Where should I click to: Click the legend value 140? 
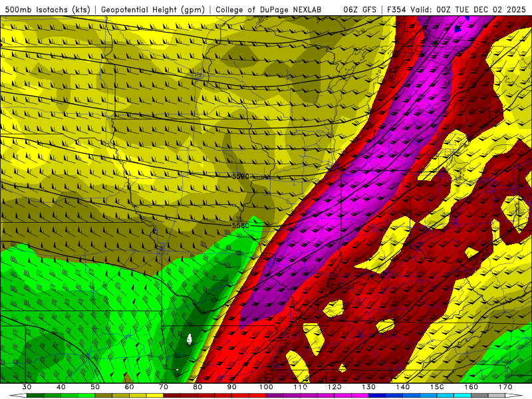(x=403, y=387)
